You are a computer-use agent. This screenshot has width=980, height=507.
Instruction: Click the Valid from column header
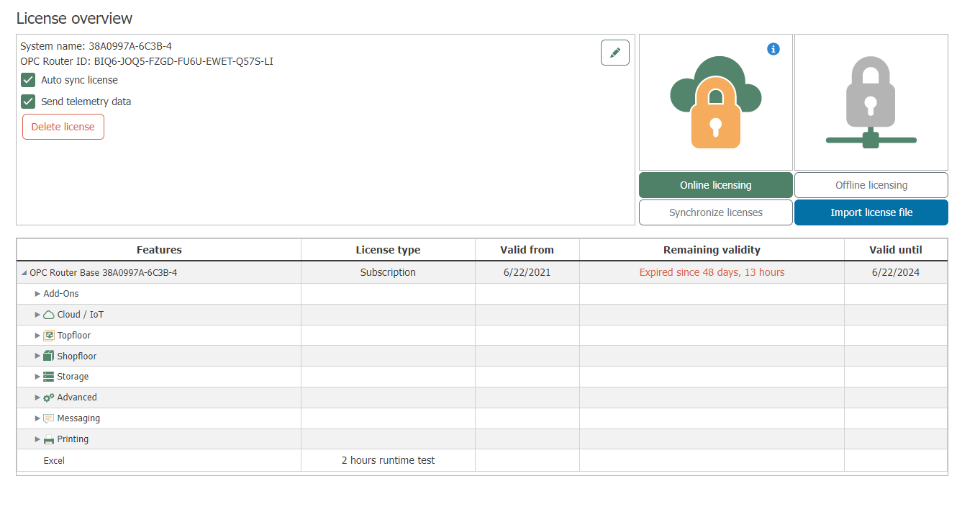pyautogui.click(x=527, y=250)
